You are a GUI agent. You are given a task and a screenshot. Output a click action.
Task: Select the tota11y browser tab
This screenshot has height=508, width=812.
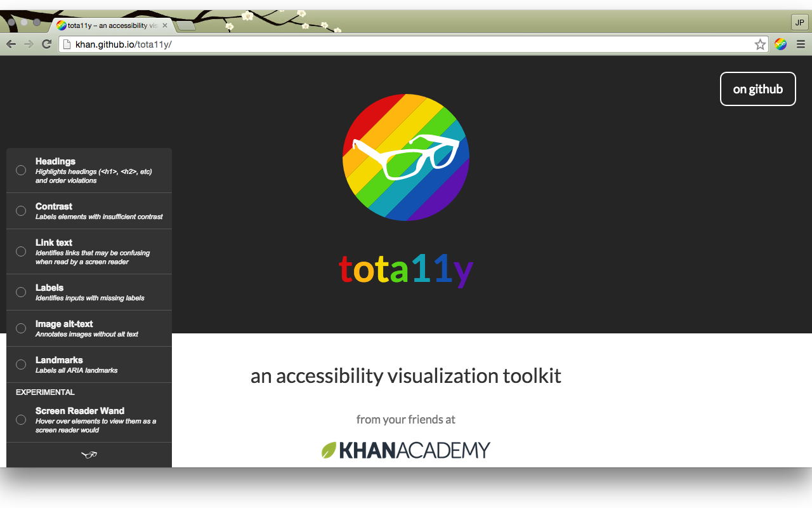(113, 25)
